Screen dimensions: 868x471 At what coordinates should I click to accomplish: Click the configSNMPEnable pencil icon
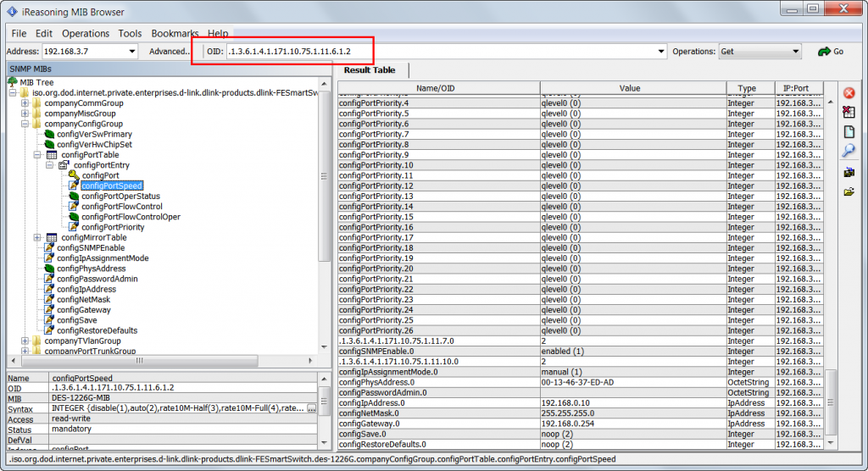click(49, 248)
